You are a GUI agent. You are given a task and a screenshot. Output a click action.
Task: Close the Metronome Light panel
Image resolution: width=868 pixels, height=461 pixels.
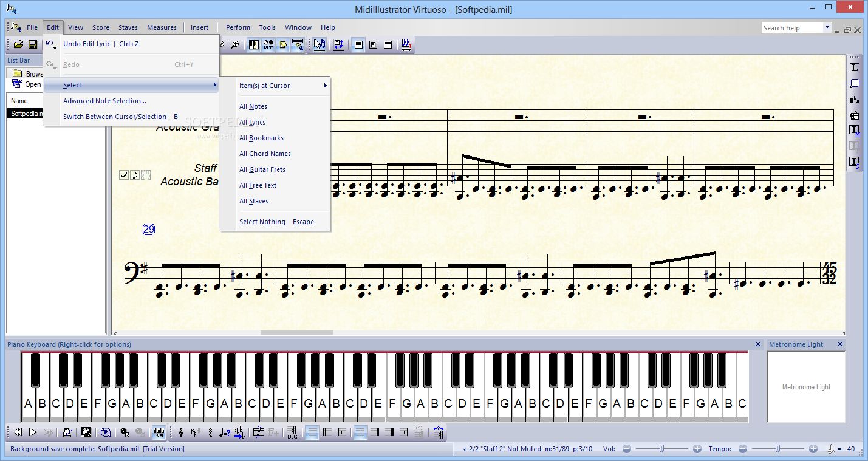click(x=840, y=344)
